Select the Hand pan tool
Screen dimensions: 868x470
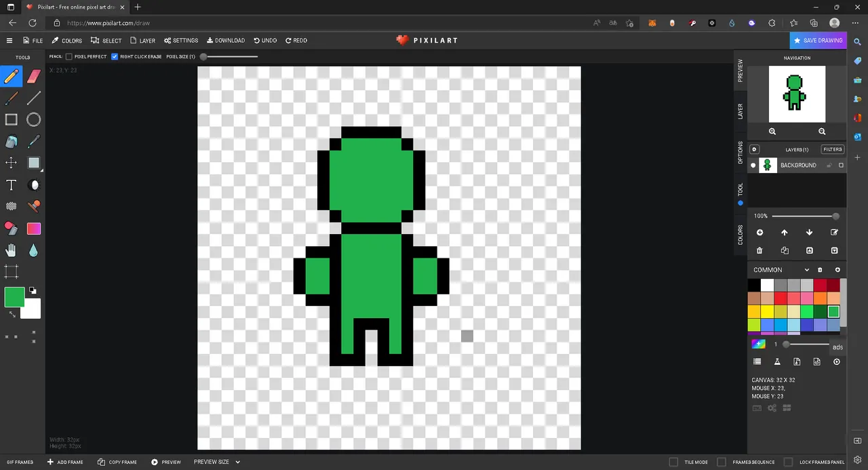12,250
